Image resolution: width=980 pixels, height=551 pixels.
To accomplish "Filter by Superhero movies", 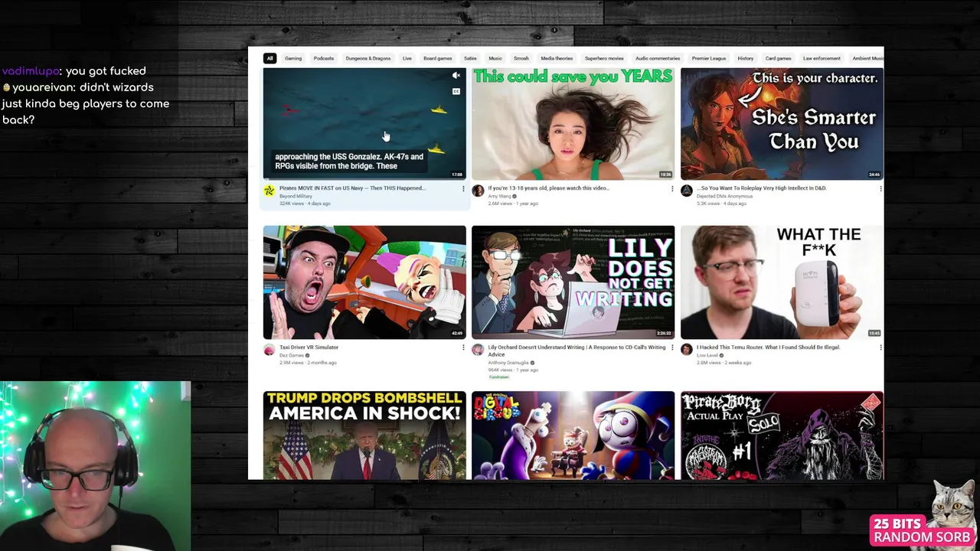I will tap(604, 58).
